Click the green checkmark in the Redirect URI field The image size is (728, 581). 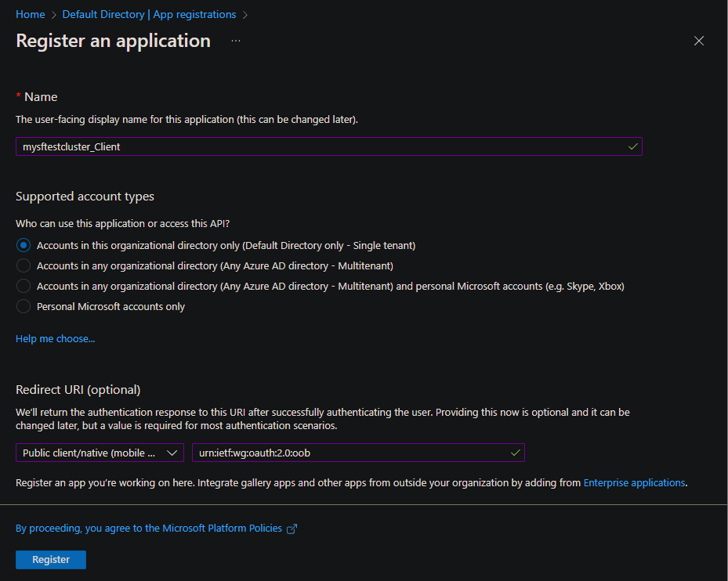pos(515,453)
